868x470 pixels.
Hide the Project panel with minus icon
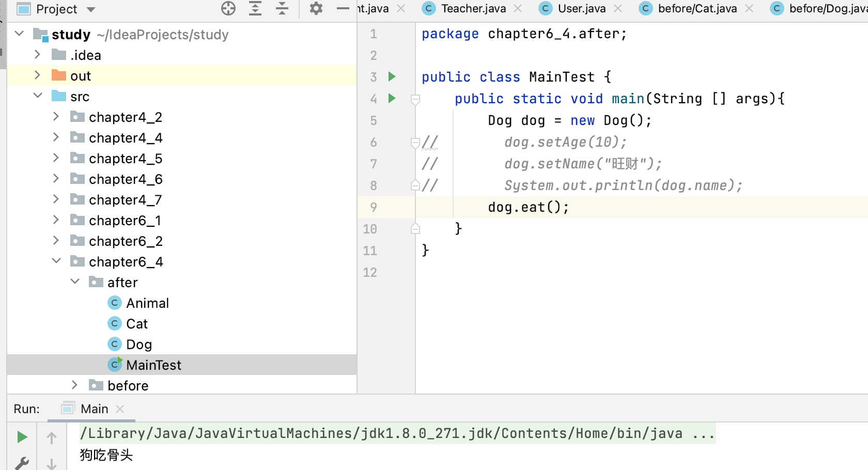(343, 8)
